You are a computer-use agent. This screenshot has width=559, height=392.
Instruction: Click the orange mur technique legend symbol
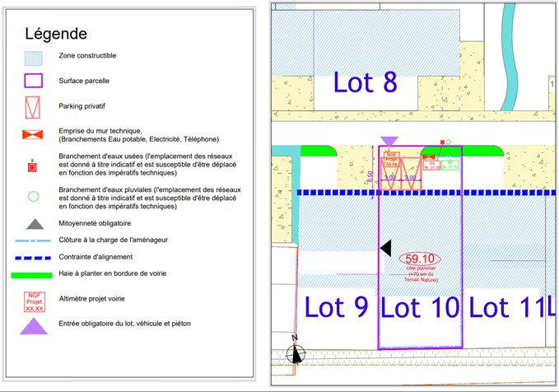click(34, 134)
